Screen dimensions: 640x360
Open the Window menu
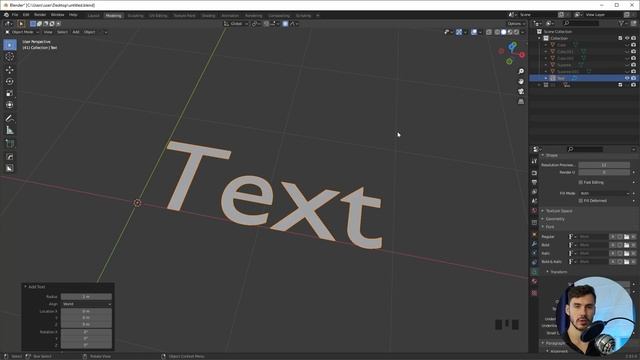coord(58,15)
